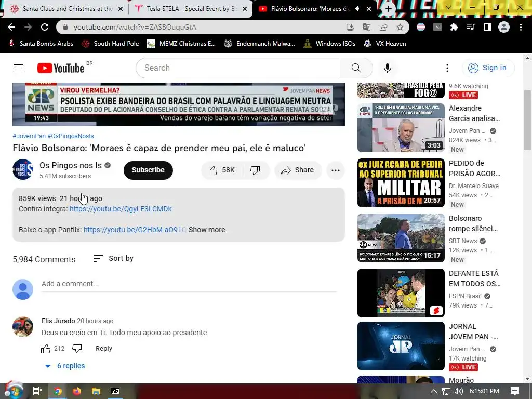The image size is (532, 399).
Task: Open South Hard Pole bookmark
Action: tap(111, 44)
